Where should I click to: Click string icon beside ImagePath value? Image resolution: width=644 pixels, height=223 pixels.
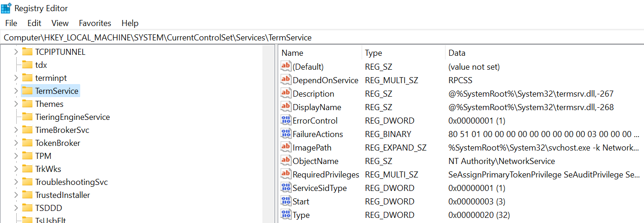point(286,147)
